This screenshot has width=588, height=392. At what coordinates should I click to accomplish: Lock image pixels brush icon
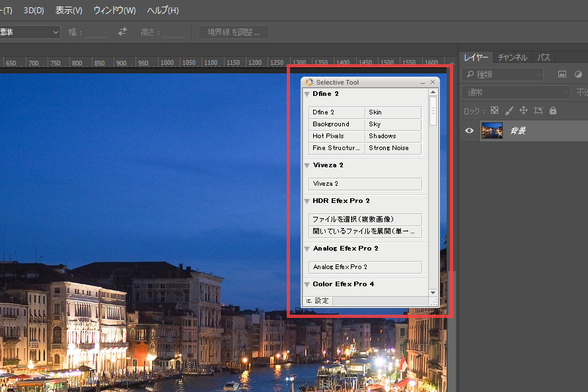click(509, 110)
